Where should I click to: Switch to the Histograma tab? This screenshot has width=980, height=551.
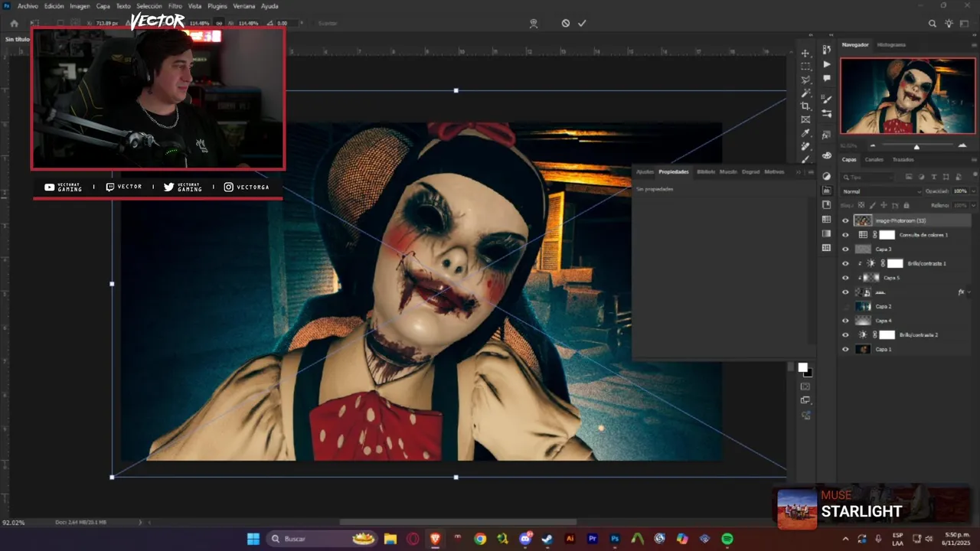tap(891, 44)
